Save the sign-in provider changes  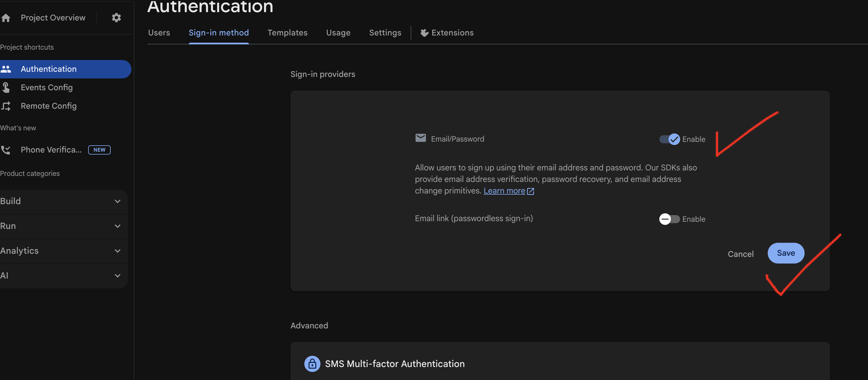point(786,253)
